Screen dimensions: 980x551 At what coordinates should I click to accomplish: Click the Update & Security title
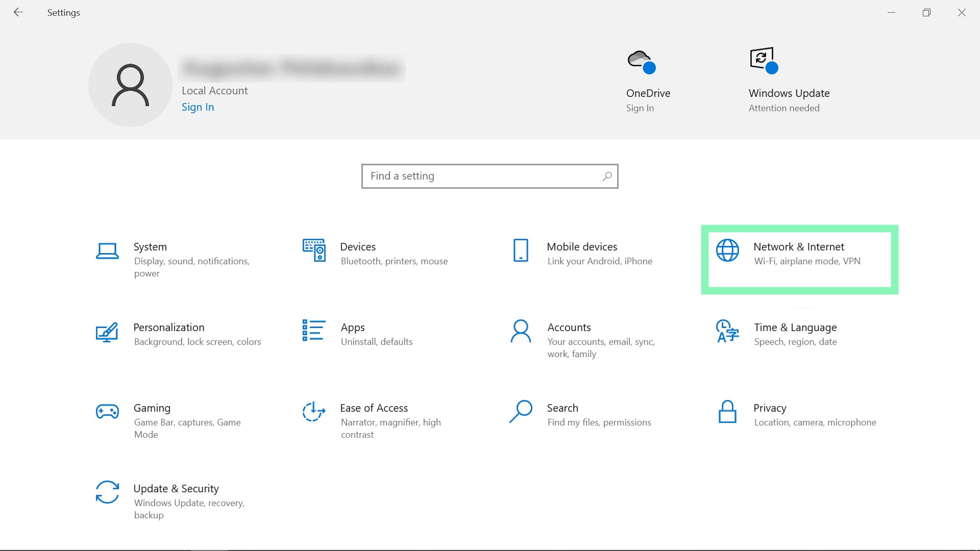pos(176,489)
